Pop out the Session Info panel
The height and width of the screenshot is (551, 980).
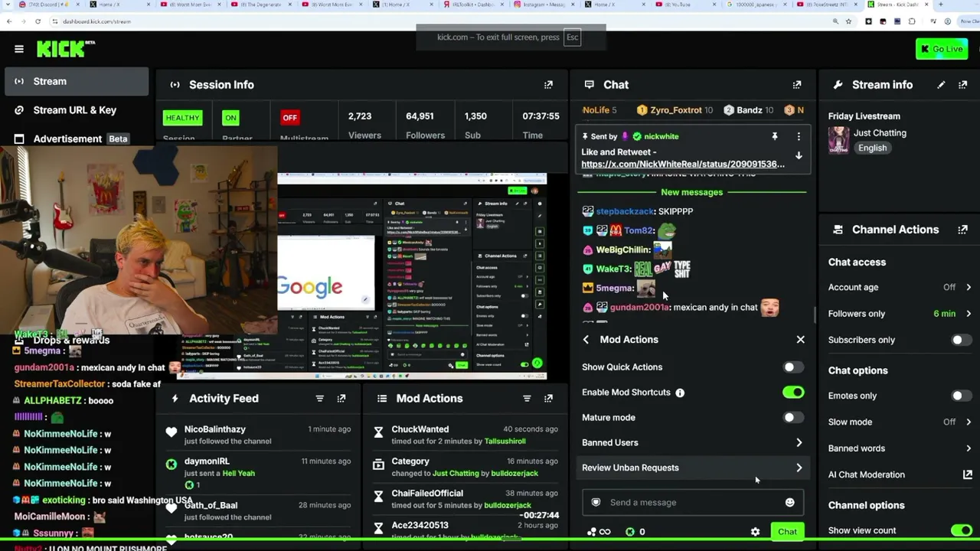548,85
